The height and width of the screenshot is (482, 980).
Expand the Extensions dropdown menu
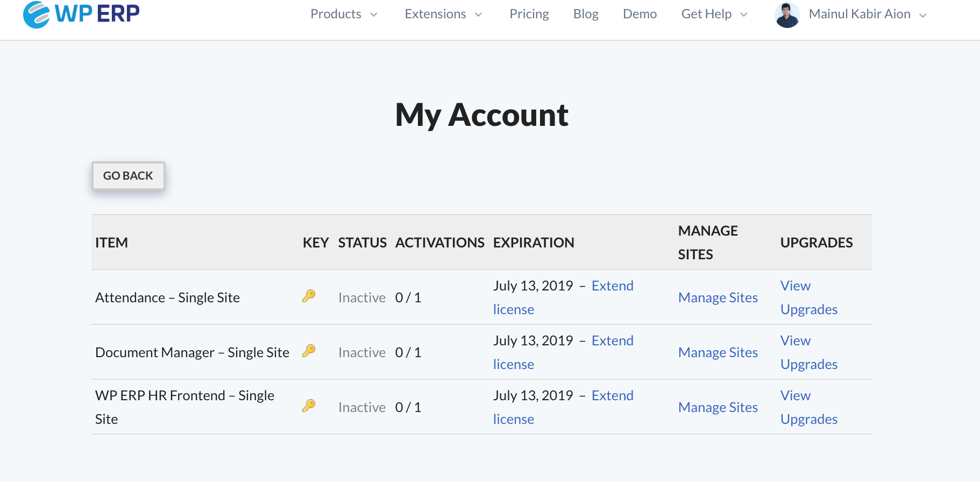pos(443,14)
